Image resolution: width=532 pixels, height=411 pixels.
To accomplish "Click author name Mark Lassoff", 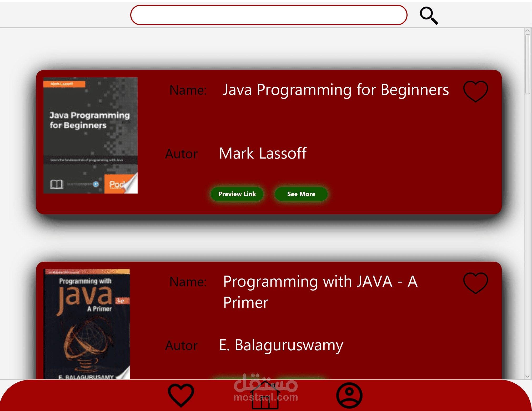I will 263,153.
